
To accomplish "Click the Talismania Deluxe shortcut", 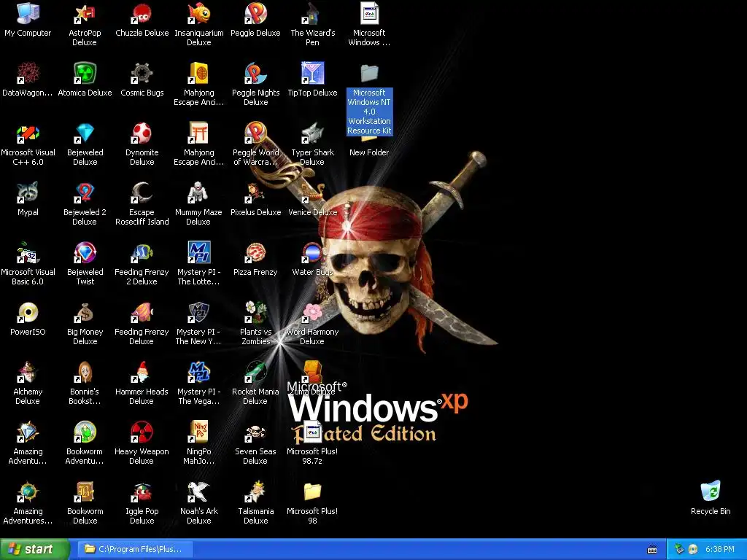I will [x=255, y=492].
